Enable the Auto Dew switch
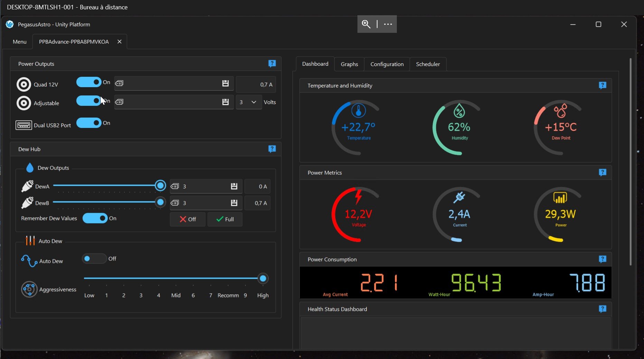Image resolution: width=644 pixels, height=359 pixels. [x=94, y=259]
